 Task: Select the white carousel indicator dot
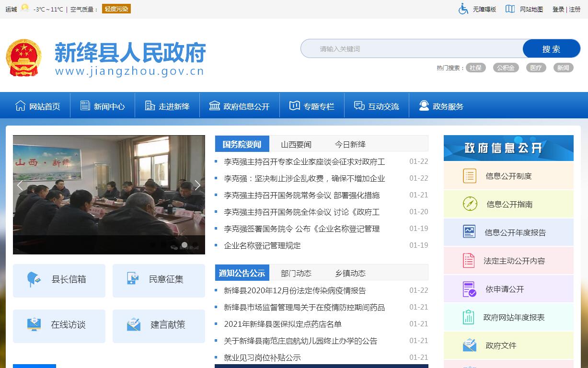point(184,245)
